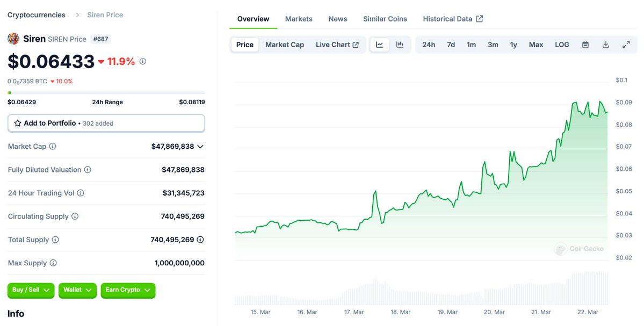This screenshot has height=326, width=644.
Task: Click the 17. Mar date axis label
Action: (x=353, y=312)
